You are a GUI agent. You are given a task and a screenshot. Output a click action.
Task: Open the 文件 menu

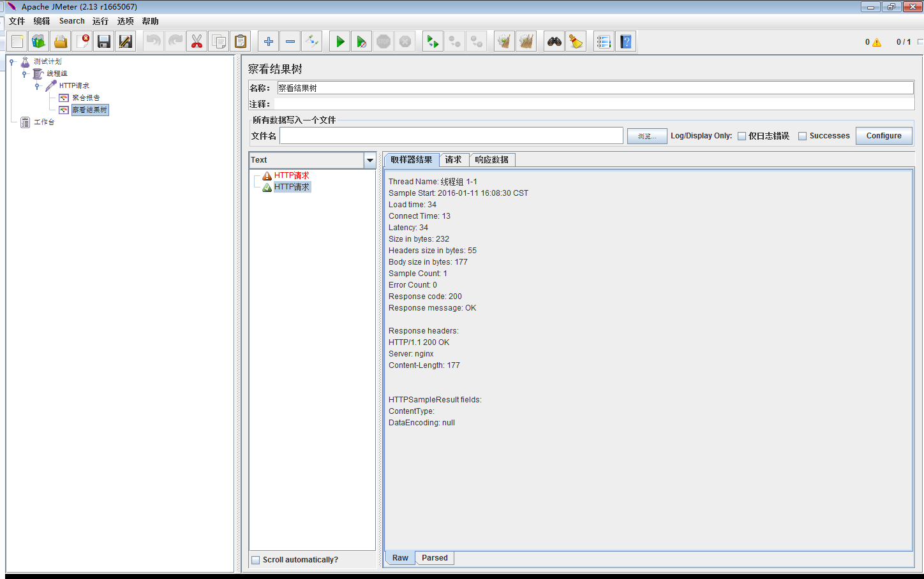[17, 21]
